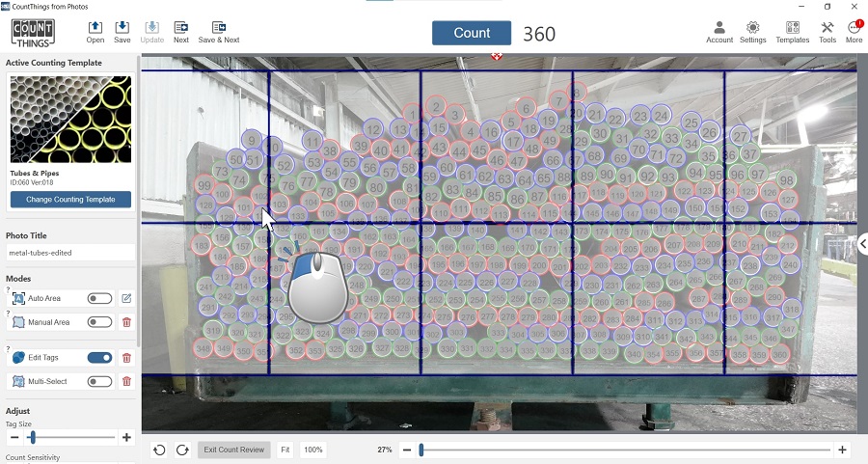Click the Change Counting Template button
Viewport: 868px width, 464px height.
pos(70,200)
